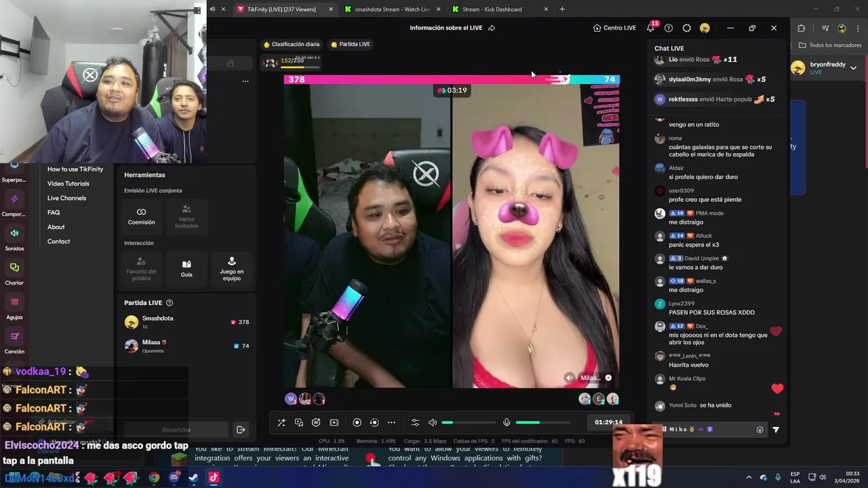The image size is (868, 488).
Task: Open Guía interaction tool
Action: pos(186,268)
